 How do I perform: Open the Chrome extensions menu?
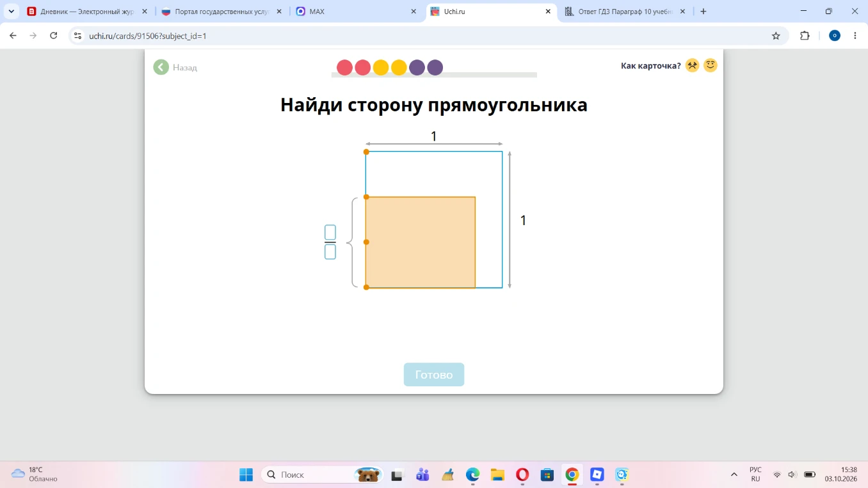click(x=805, y=36)
